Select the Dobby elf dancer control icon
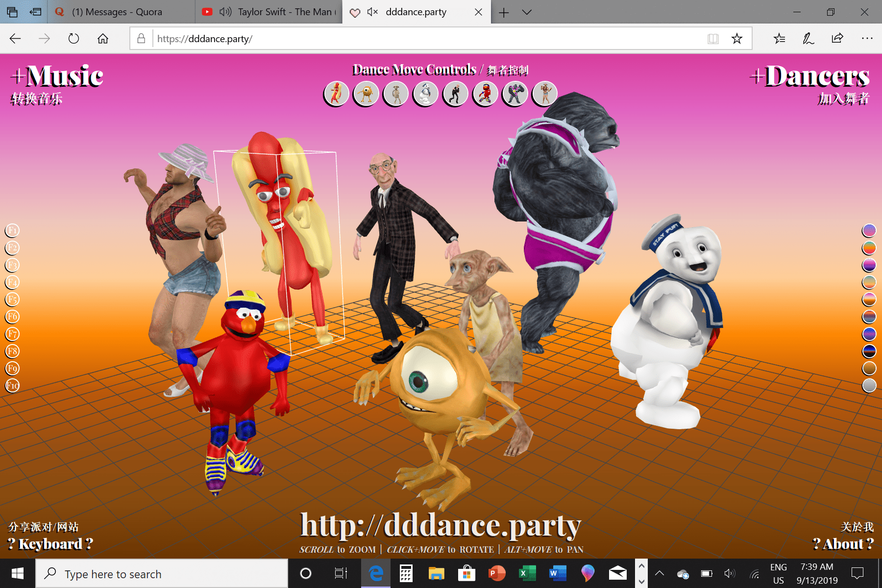The height and width of the screenshot is (588, 882). tap(396, 93)
